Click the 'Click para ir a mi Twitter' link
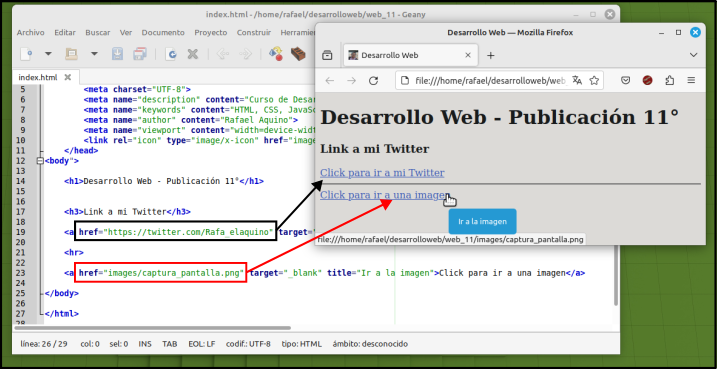Image resolution: width=717 pixels, height=369 pixels. click(382, 173)
